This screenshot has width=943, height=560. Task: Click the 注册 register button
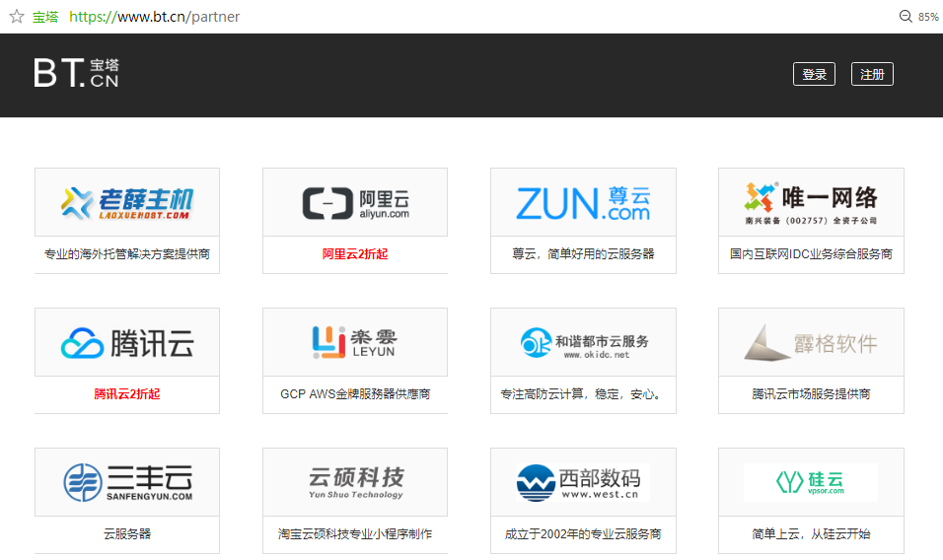[872, 74]
